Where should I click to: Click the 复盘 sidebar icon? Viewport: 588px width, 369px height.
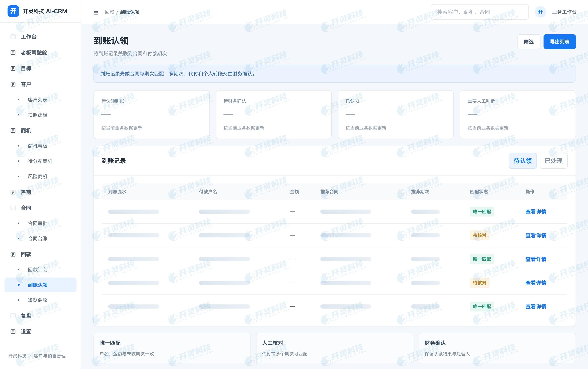pos(13,316)
